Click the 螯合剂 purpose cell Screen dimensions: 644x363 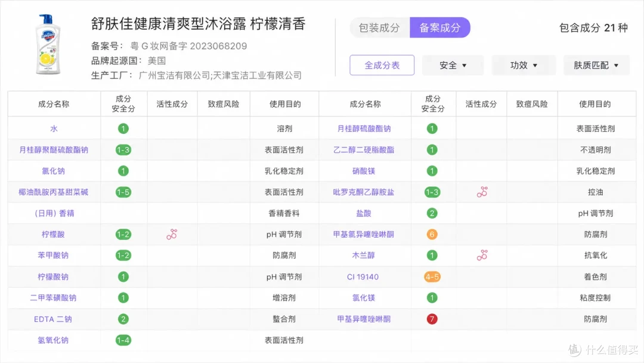284,319
